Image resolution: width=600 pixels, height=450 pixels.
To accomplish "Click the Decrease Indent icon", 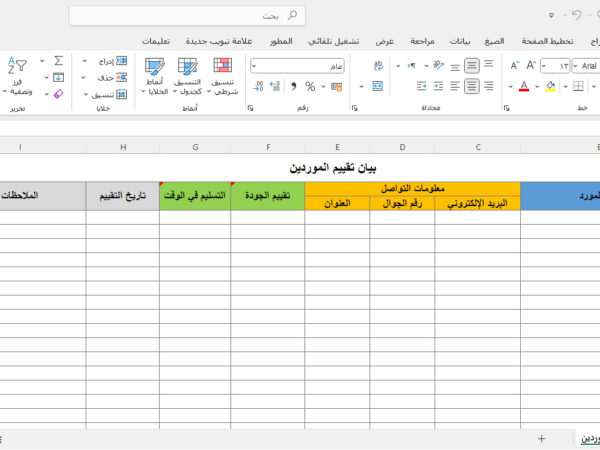I will pyautogui.click(x=439, y=86).
